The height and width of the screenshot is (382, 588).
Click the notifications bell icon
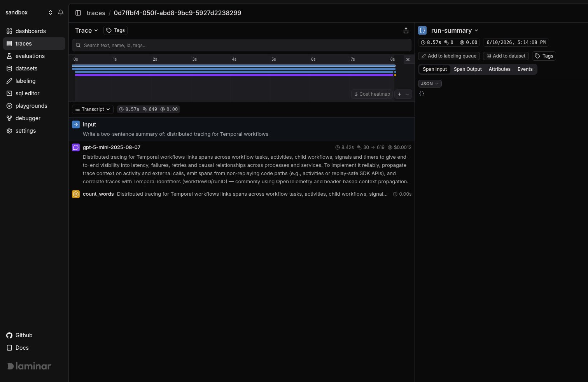[61, 12]
